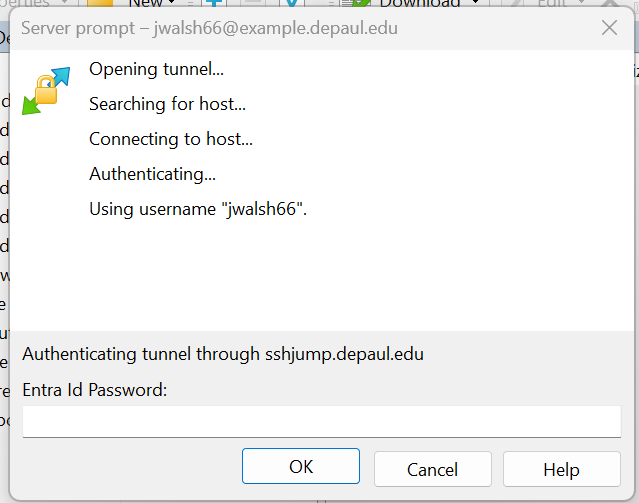Click the OK button
The height and width of the screenshot is (503, 639).
tap(301, 467)
